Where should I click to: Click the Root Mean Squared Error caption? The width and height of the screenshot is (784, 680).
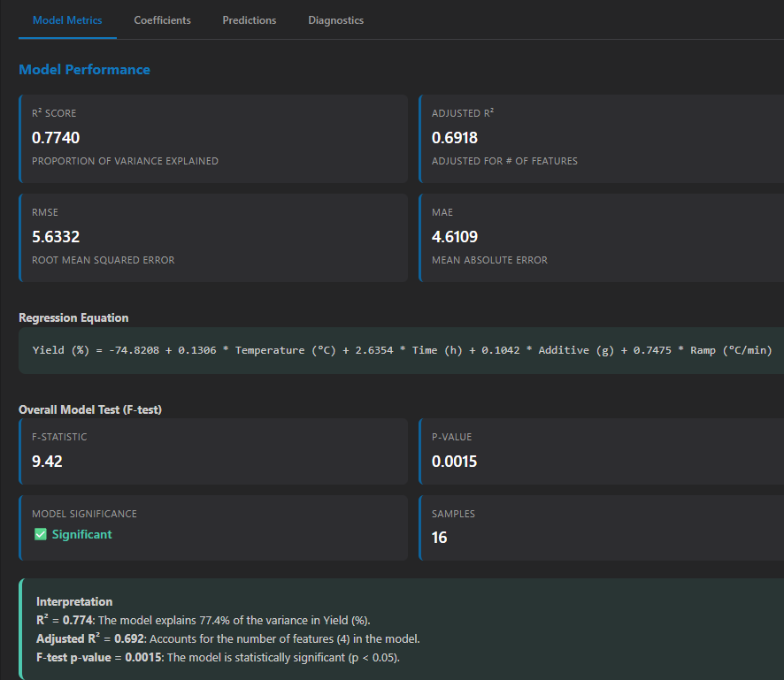[x=103, y=260]
